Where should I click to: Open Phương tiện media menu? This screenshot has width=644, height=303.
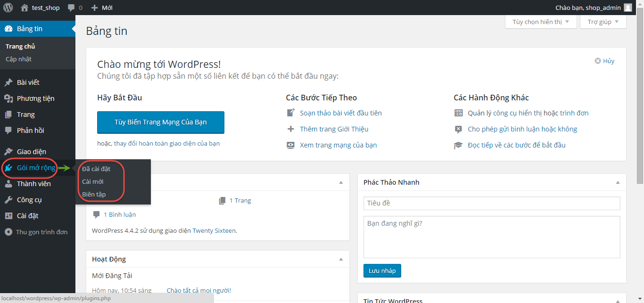pos(38,98)
